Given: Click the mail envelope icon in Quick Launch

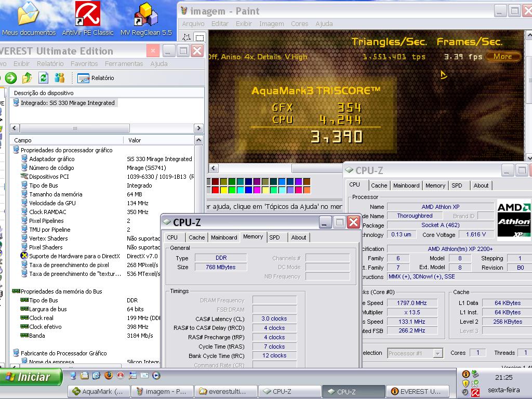Looking at the screenshot, I should [x=144, y=375].
